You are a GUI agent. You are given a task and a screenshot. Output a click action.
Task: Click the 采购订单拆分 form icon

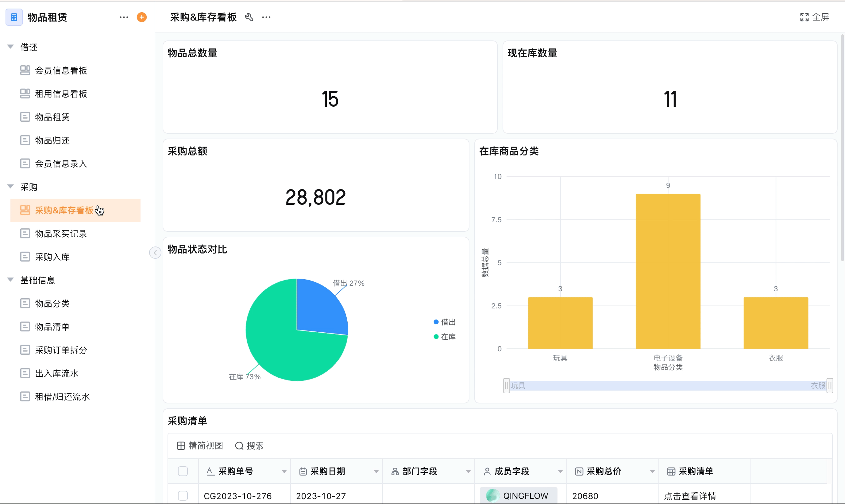click(x=25, y=350)
